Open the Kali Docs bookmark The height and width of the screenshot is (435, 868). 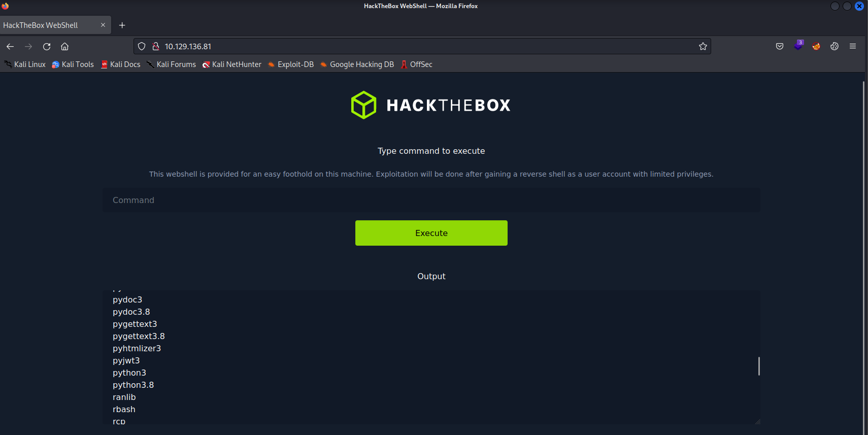[x=120, y=64]
